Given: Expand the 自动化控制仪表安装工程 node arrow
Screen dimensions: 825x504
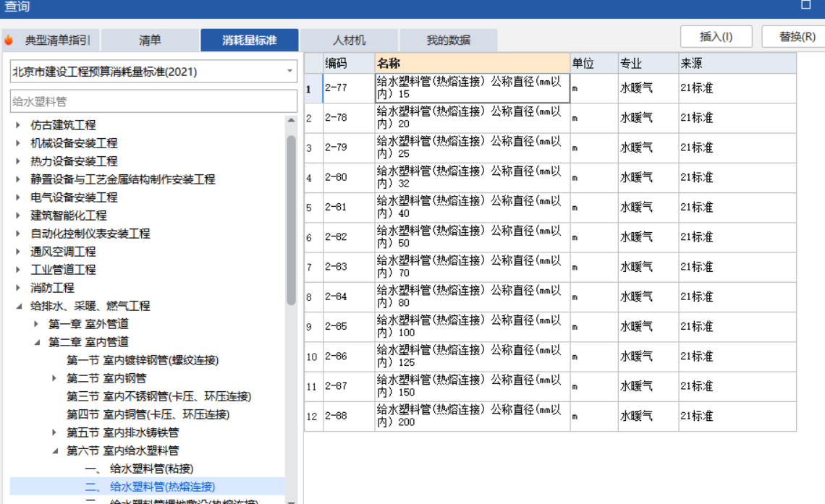Looking at the screenshot, I should point(18,234).
